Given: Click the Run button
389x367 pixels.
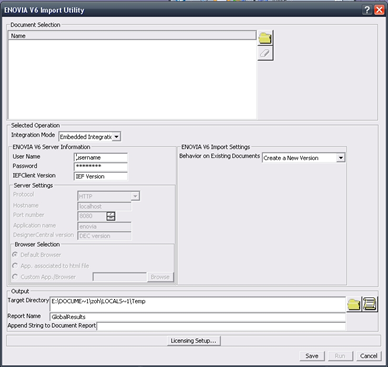Looking at the screenshot, I should (x=340, y=356).
